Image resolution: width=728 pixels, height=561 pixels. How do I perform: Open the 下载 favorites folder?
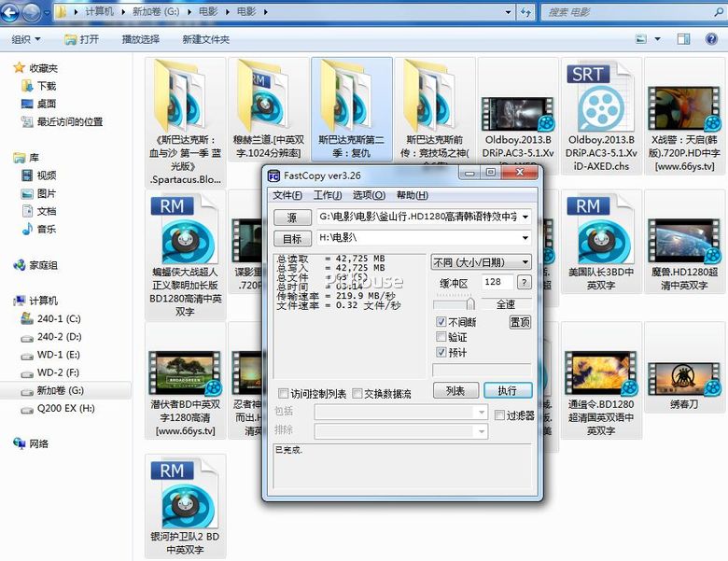[x=46, y=86]
